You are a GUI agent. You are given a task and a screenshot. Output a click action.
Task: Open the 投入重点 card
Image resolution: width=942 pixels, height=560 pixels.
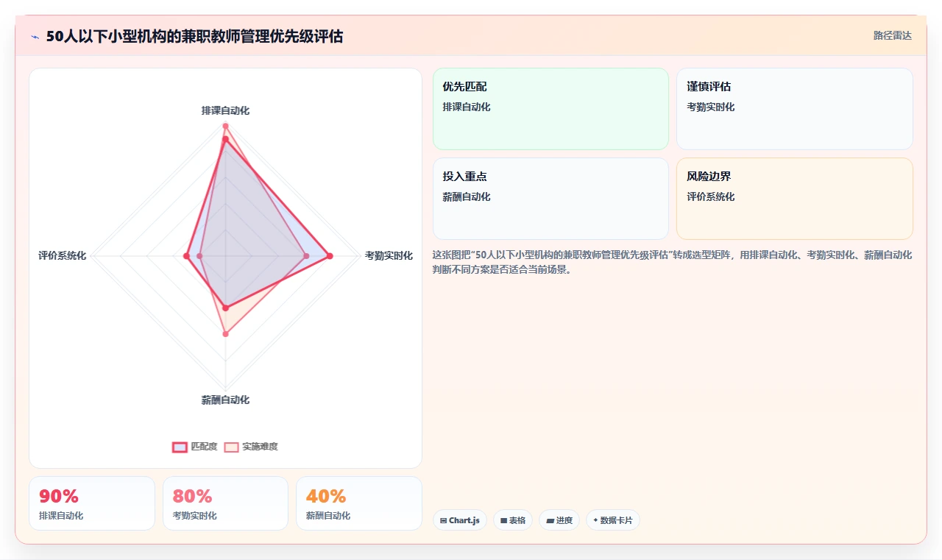coord(550,199)
